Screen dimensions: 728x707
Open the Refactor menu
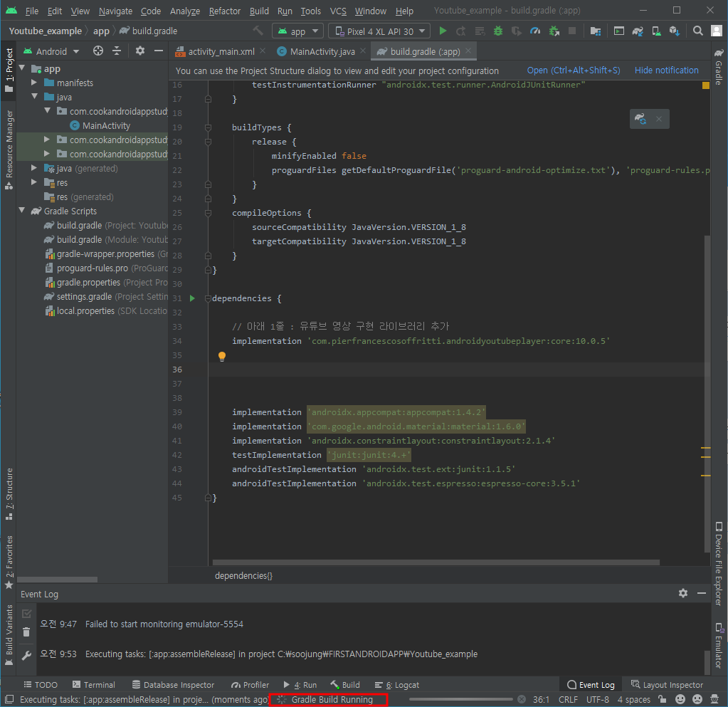(x=224, y=11)
